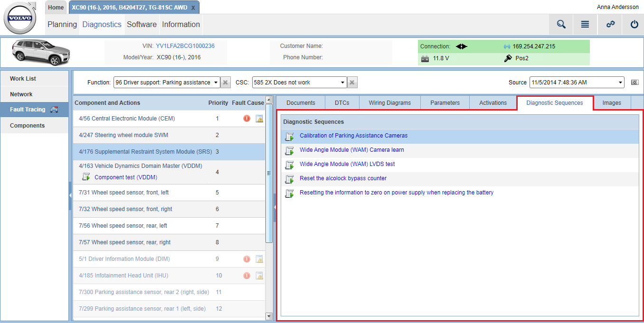
Task: Switch to the Parameters tab
Action: 445,103
